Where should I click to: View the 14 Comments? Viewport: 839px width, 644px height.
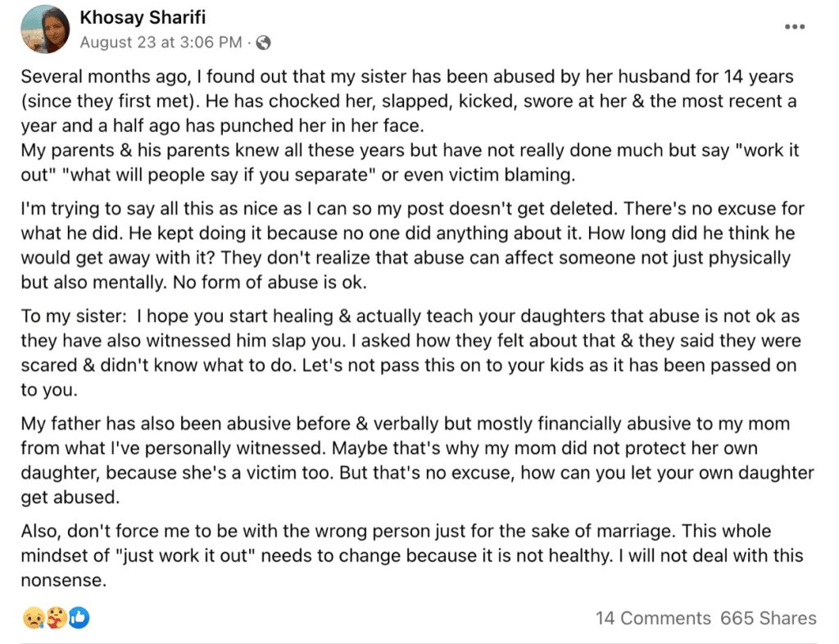coord(653,618)
